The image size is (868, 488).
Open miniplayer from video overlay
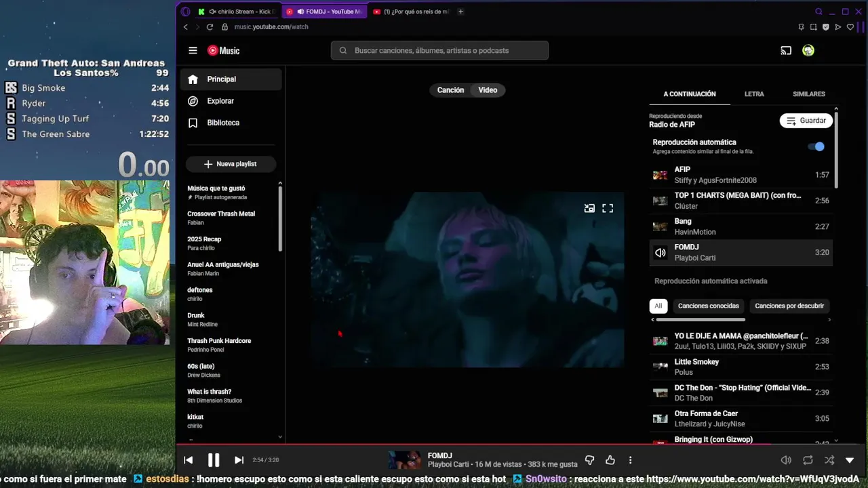coord(589,209)
